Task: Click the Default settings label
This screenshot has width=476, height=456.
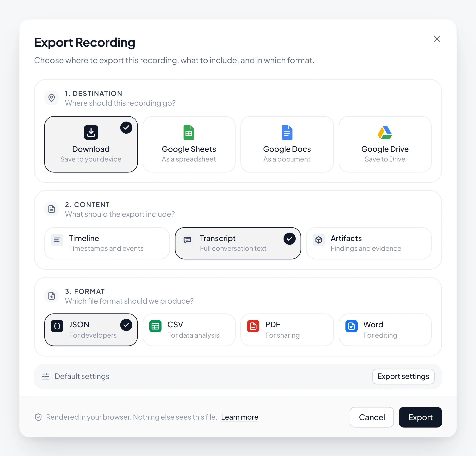Action: coord(82,376)
